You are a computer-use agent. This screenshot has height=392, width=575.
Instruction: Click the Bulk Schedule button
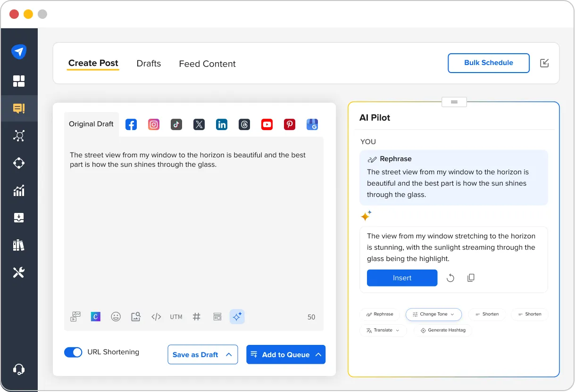tap(488, 63)
